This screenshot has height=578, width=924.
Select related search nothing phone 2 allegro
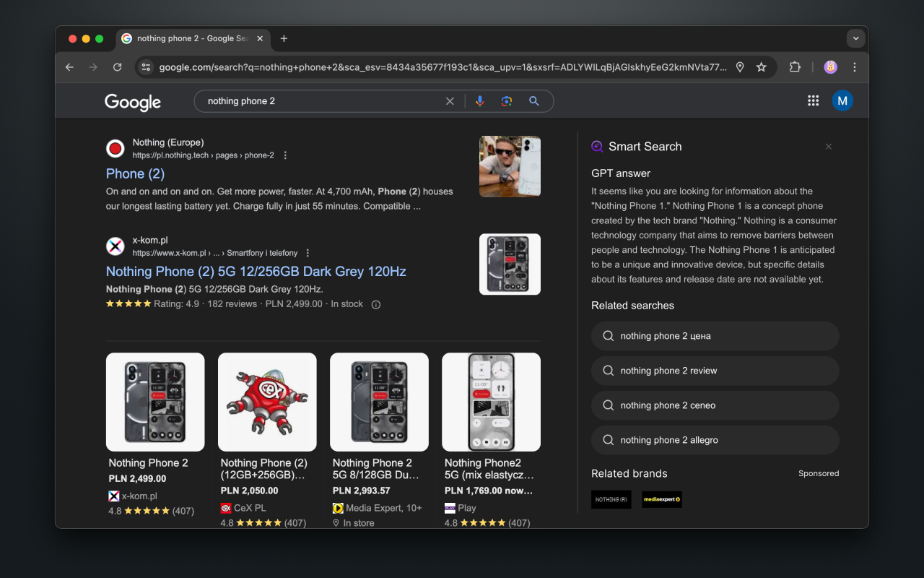pos(715,440)
